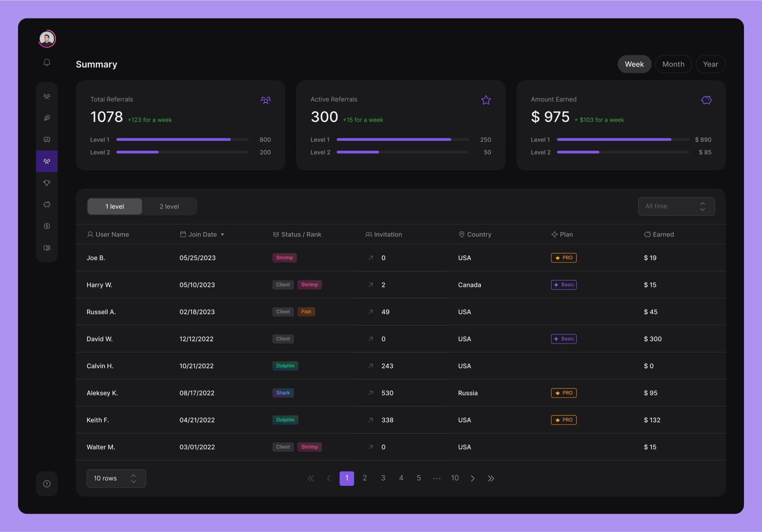Switch to the 2 level tab
Viewport: 762px width, 532px height.
(x=169, y=206)
